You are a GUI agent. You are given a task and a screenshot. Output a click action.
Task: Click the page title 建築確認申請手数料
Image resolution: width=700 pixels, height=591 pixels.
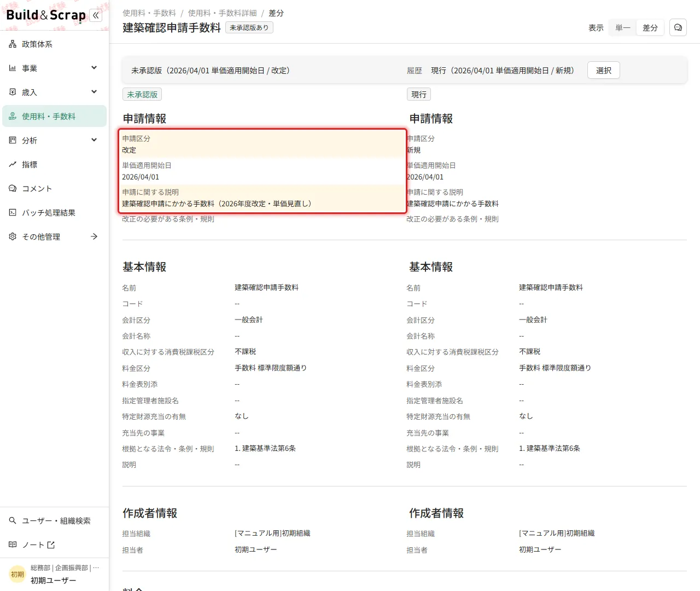[172, 28]
